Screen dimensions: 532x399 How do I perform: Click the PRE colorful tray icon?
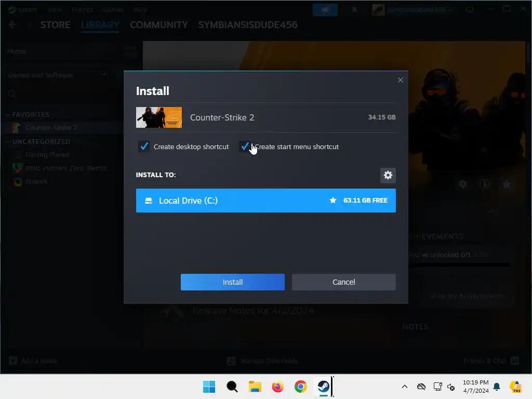point(515,387)
